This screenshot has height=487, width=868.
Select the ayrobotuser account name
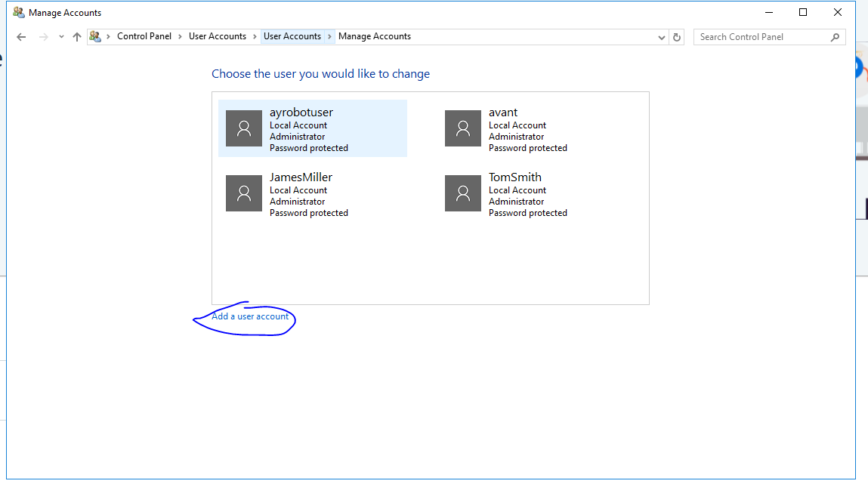[301, 113]
